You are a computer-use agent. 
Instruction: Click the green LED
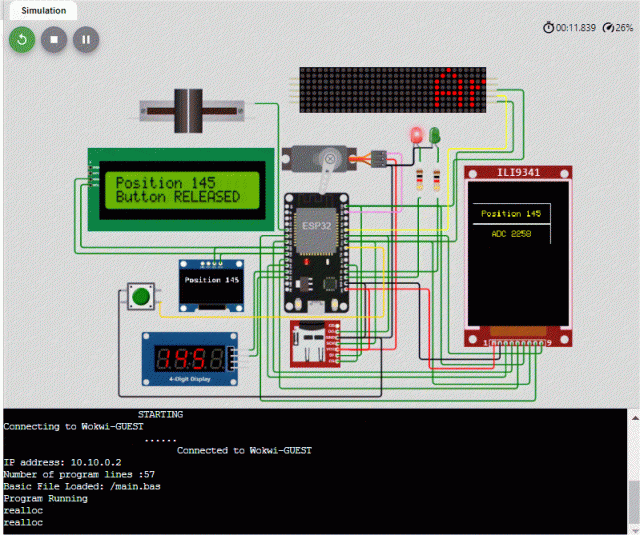435,136
